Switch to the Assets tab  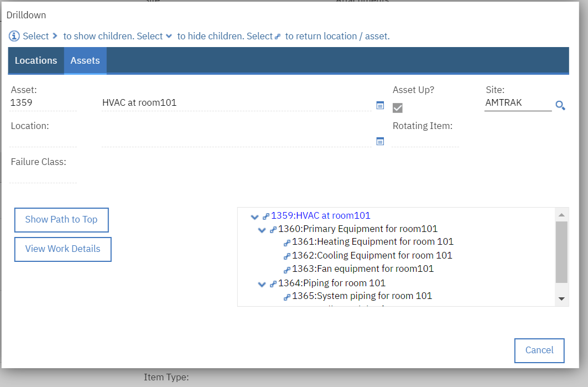pyautogui.click(x=85, y=60)
